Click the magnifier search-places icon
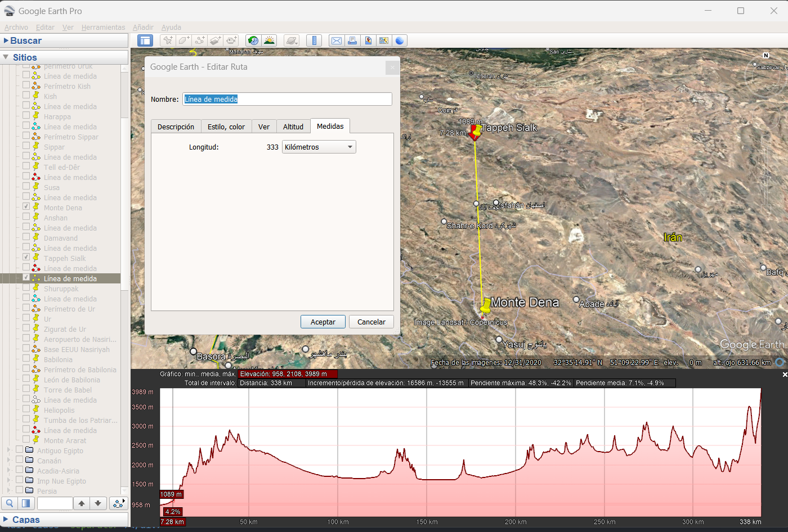 pos(9,503)
